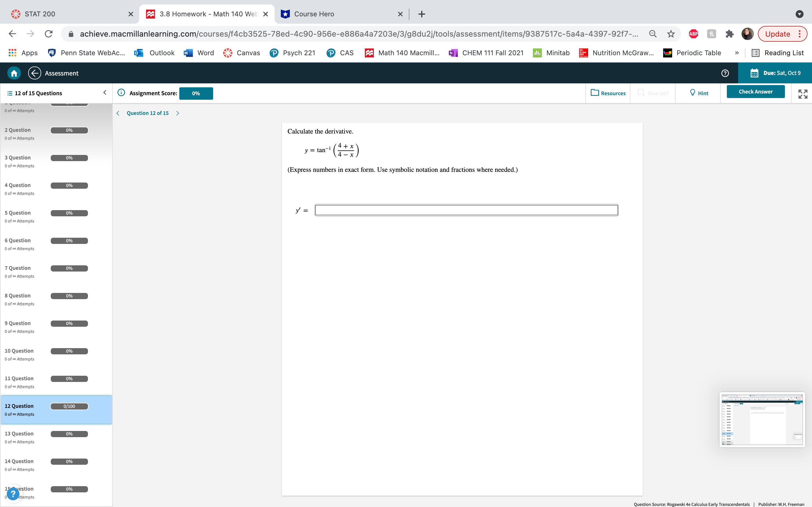This screenshot has width=812, height=507.
Task: Switch to the Course Hero tab
Action: (314, 14)
